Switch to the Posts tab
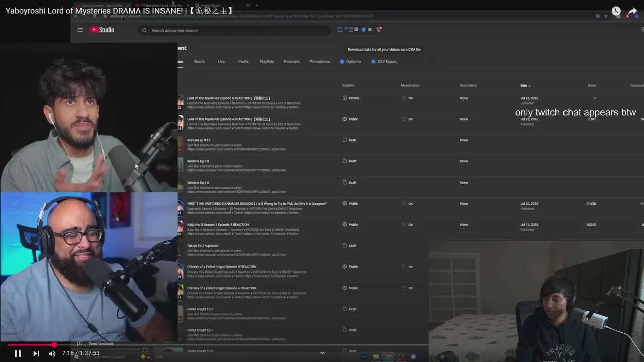The height and width of the screenshot is (362, 644). coord(244,61)
